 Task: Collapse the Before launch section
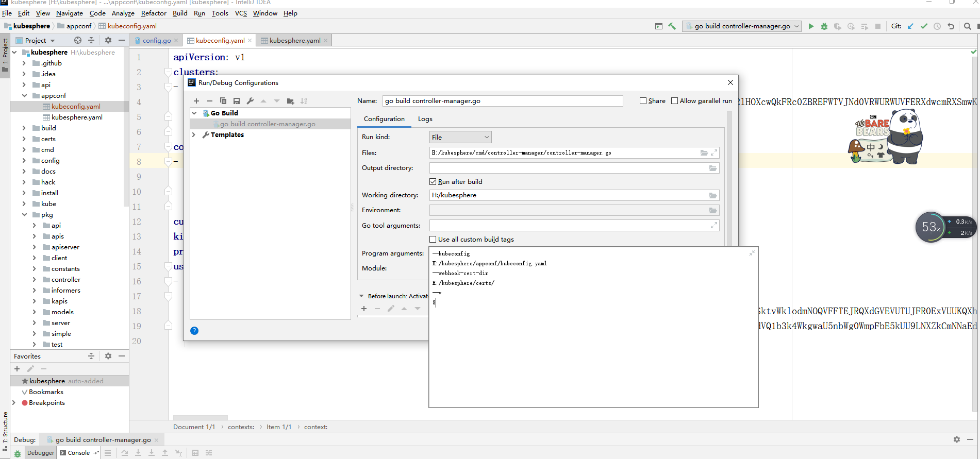[x=361, y=296]
